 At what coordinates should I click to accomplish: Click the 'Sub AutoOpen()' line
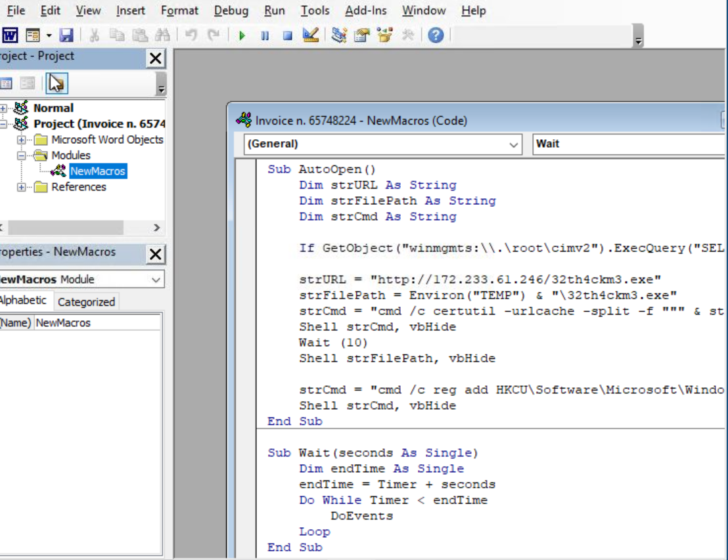pyautogui.click(x=321, y=169)
